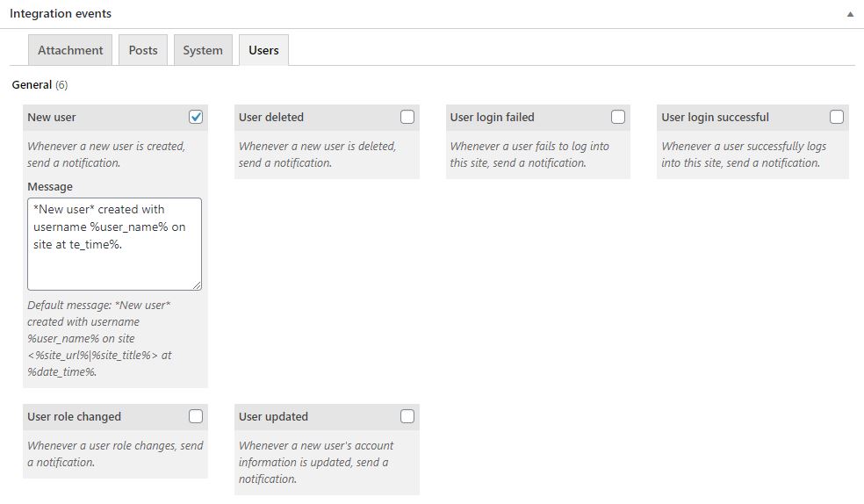The image size is (864, 504).
Task: Click the User deleted card title
Action: [x=271, y=118]
